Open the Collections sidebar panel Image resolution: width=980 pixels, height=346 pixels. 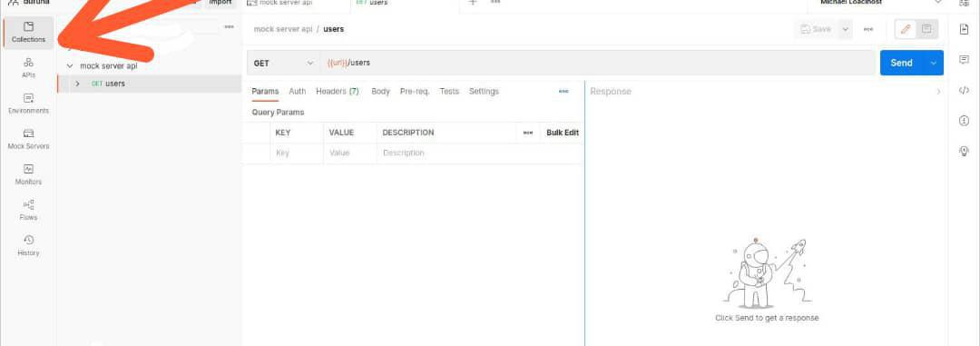coord(28,33)
